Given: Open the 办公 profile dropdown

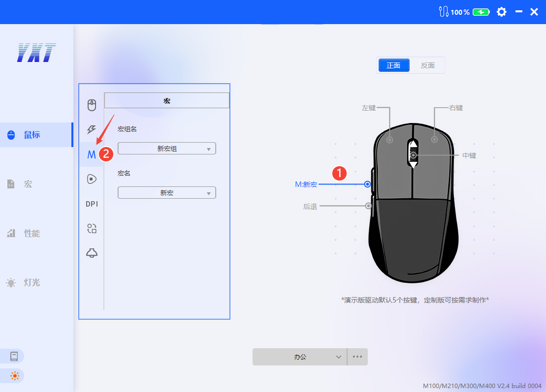Looking at the screenshot, I should click(x=299, y=357).
